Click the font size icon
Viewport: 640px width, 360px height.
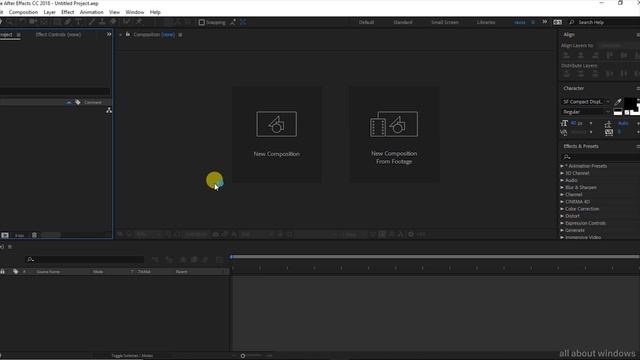(x=564, y=123)
